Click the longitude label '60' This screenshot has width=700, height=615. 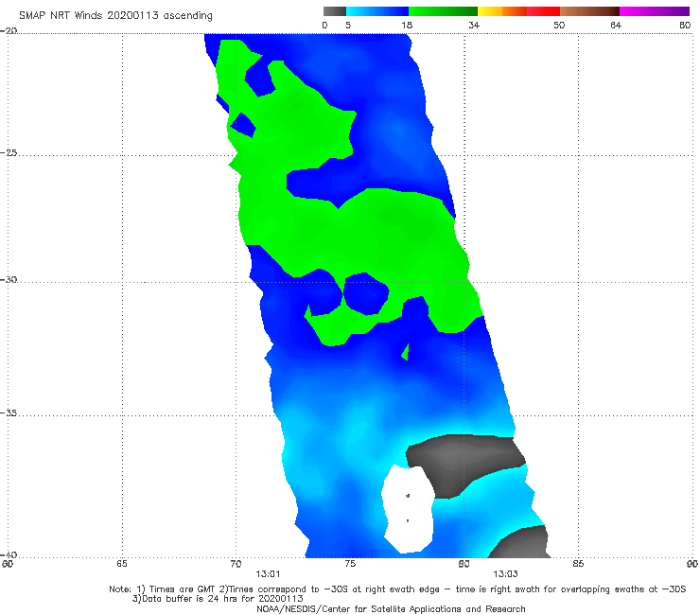[x=8, y=564]
